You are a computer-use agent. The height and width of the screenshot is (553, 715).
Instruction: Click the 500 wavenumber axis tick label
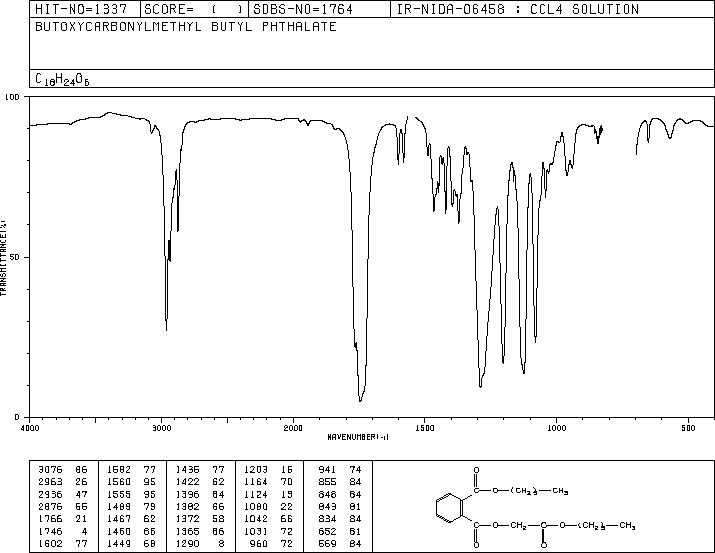tap(688, 428)
